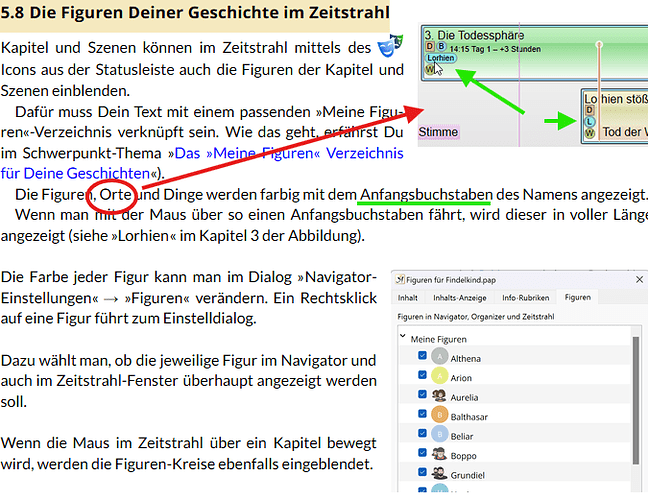This screenshot has height=500, width=648.
Task: Click the orange D badge in Die Todessphäre
Action: (x=431, y=46)
